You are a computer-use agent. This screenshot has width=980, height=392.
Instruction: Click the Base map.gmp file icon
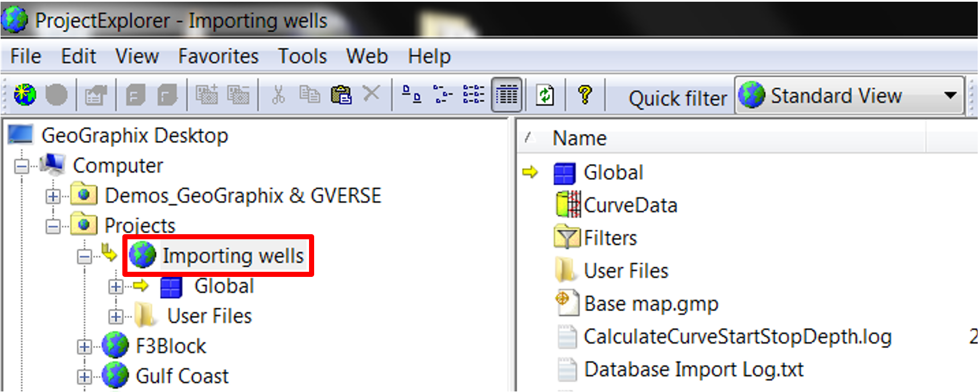(567, 303)
